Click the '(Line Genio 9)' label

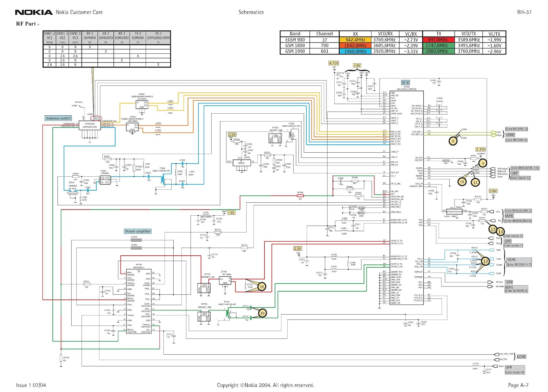pos(515,372)
